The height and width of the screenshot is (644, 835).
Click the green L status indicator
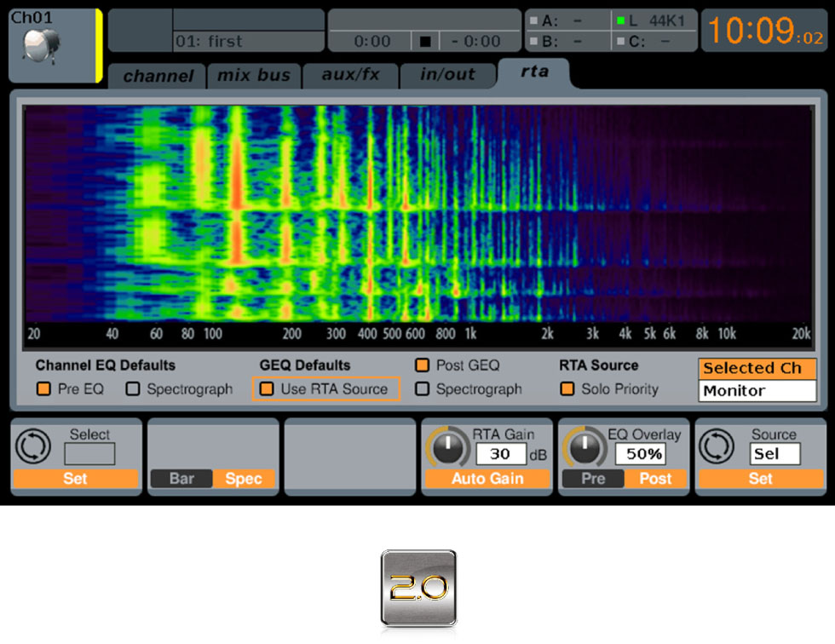(619, 21)
